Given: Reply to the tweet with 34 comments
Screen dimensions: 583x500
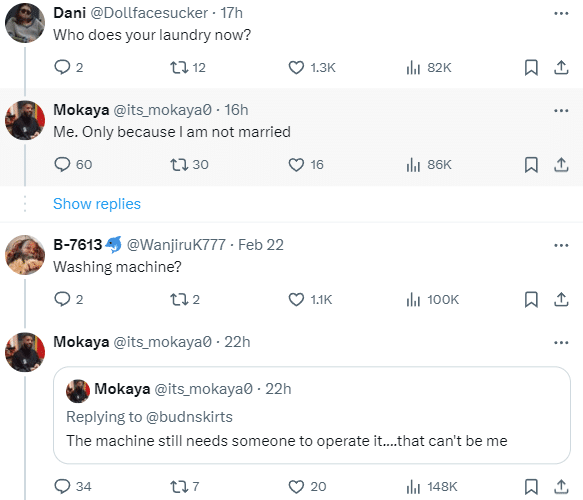Looking at the screenshot, I should [62, 487].
